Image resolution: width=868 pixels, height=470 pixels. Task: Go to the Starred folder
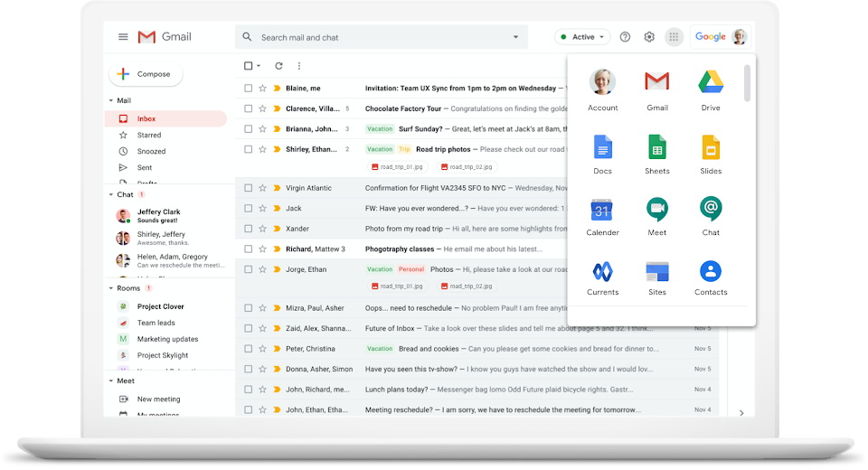[149, 135]
